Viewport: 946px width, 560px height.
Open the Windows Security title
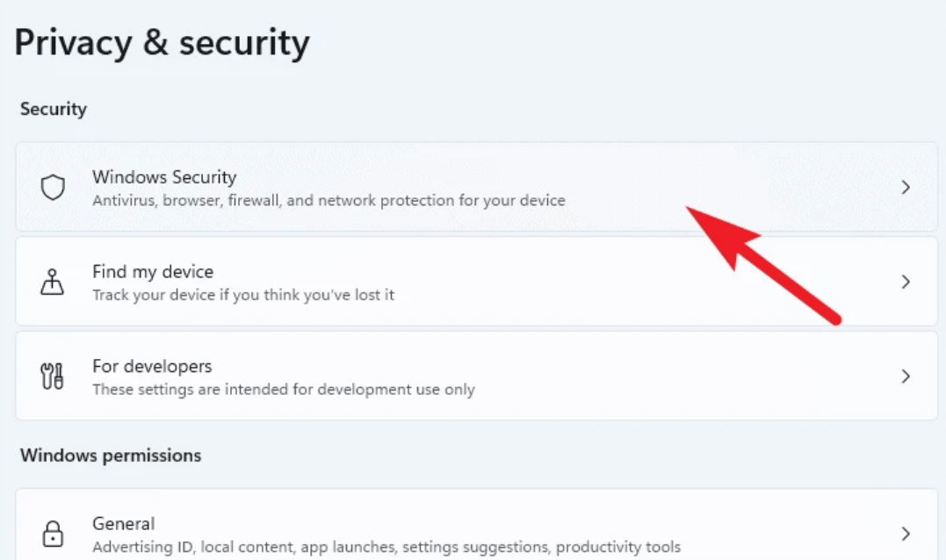(164, 177)
